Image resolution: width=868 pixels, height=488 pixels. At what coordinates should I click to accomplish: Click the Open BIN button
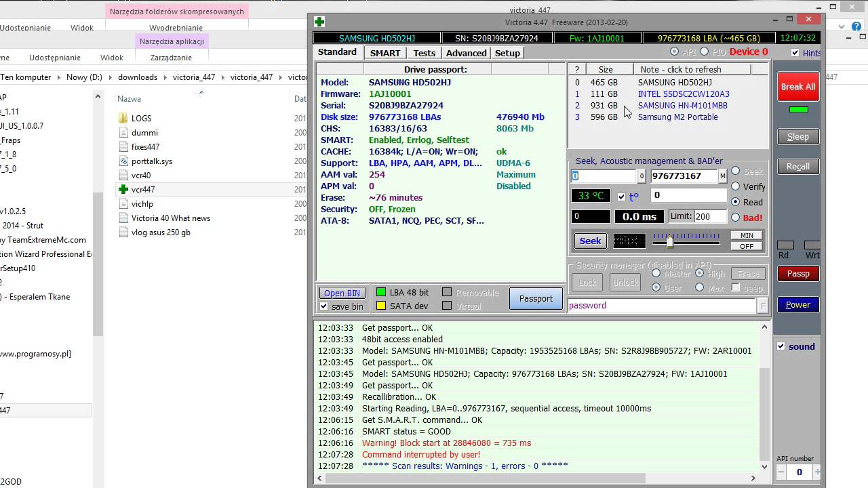pyautogui.click(x=342, y=293)
